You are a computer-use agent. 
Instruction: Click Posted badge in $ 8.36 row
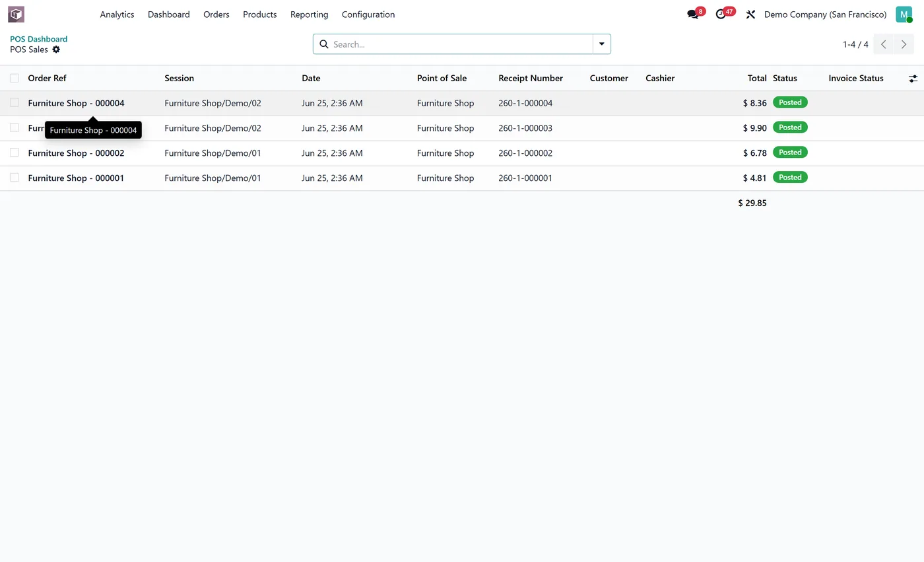click(790, 102)
